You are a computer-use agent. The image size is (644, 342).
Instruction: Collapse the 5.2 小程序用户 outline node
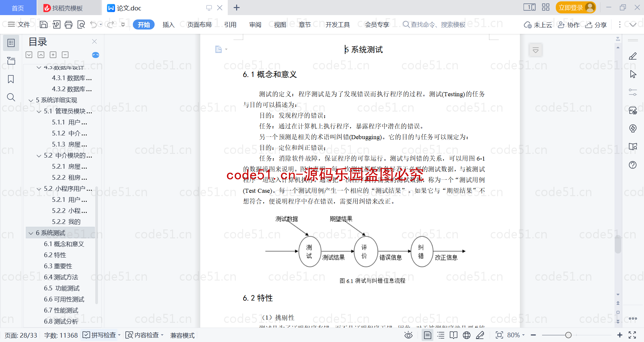(x=39, y=189)
